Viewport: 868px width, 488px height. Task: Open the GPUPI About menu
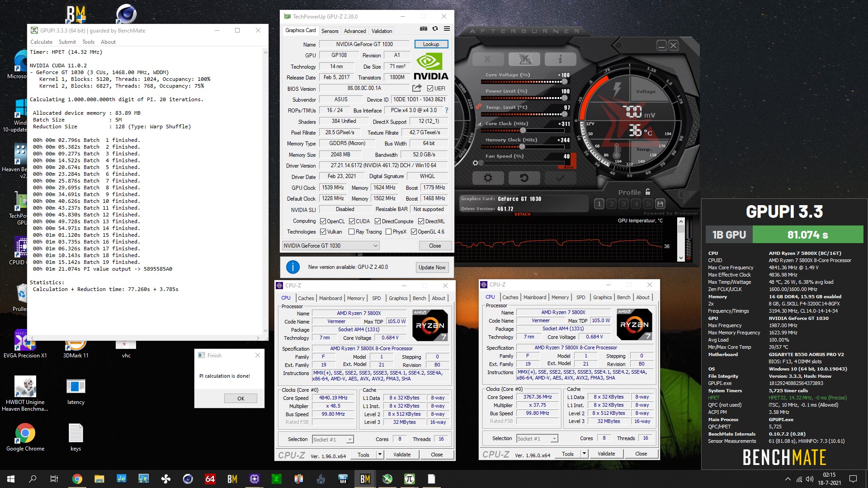click(x=108, y=42)
